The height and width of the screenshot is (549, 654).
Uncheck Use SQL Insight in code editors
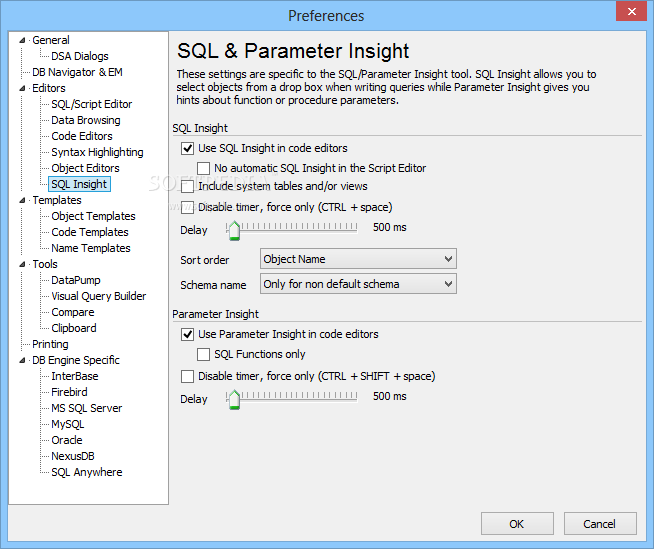pos(187,148)
